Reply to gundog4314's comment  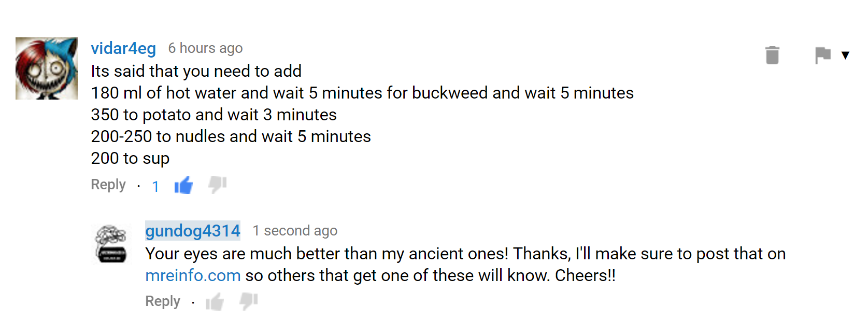tap(163, 301)
